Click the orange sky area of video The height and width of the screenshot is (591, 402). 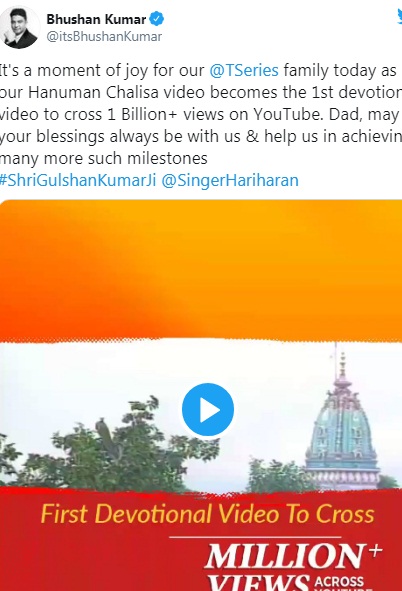click(x=201, y=268)
